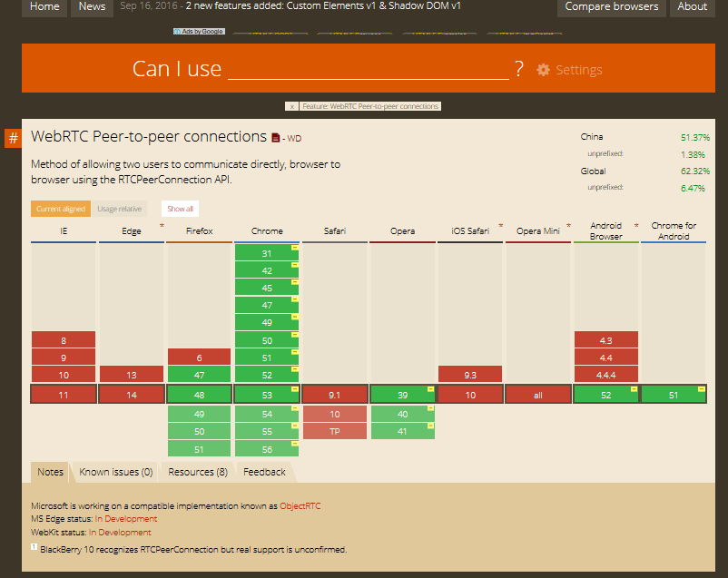This screenshot has height=578, width=728.
Task: Click the IE 8 cell
Action: [64, 340]
